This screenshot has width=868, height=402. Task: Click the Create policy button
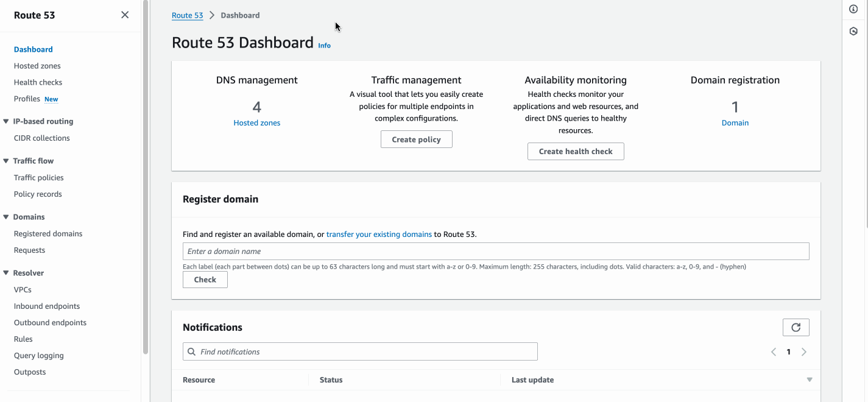point(417,139)
